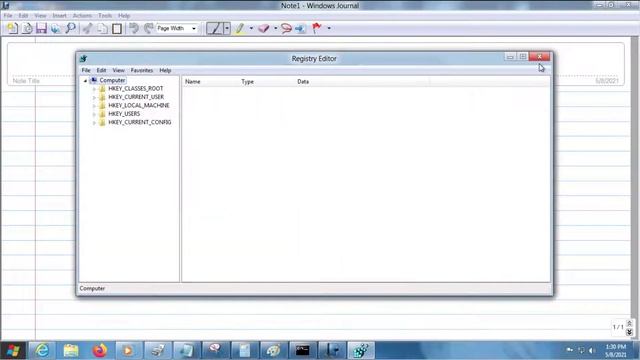Select HKEY_USERS in the registry tree
The height and width of the screenshot is (360, 640).
tap(124, 114)
